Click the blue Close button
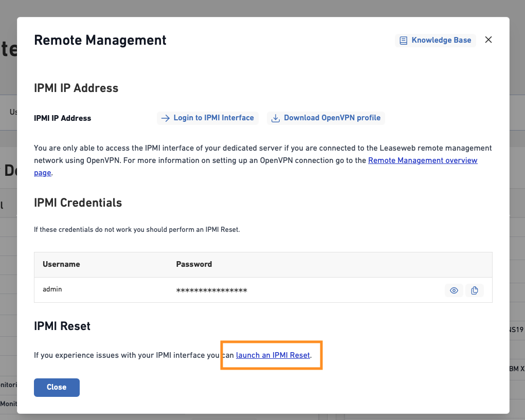The image size is (525, 420). click(x=57, y=387)
